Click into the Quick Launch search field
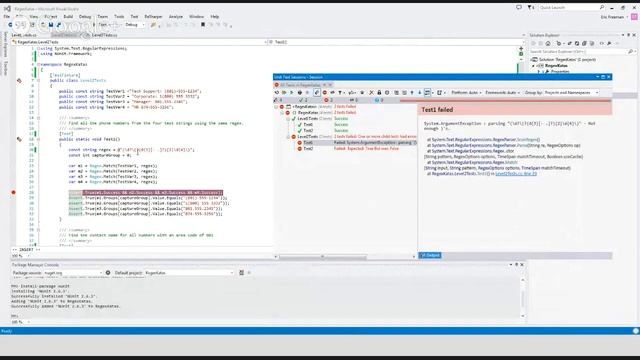640x360 pixels. (x=568, y=7)
